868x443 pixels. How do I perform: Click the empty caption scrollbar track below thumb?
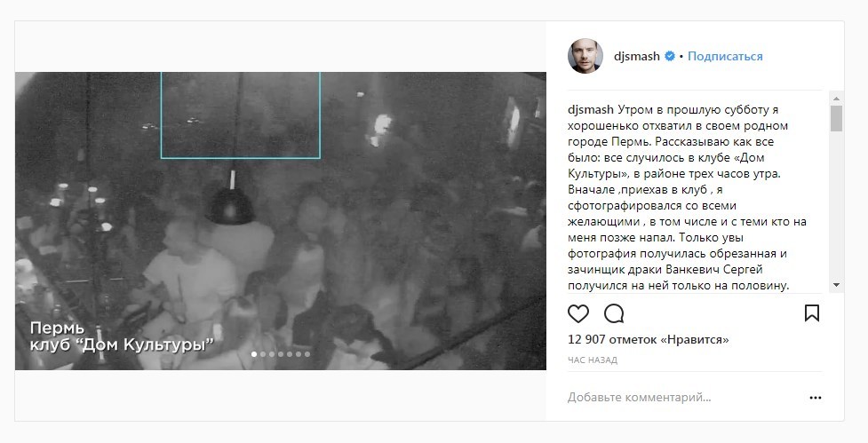coord(836,204)
